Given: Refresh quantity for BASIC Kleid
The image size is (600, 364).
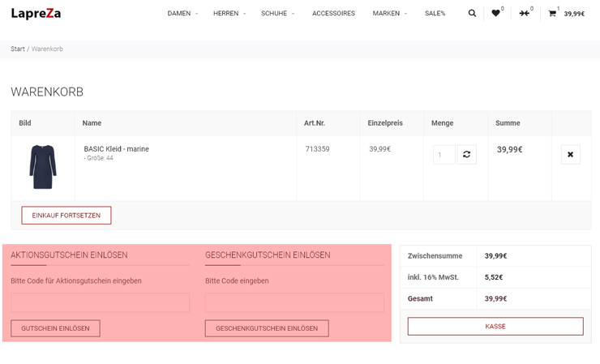Looking at the screenshot, I should pyautogui.click(x=466, y=154).
